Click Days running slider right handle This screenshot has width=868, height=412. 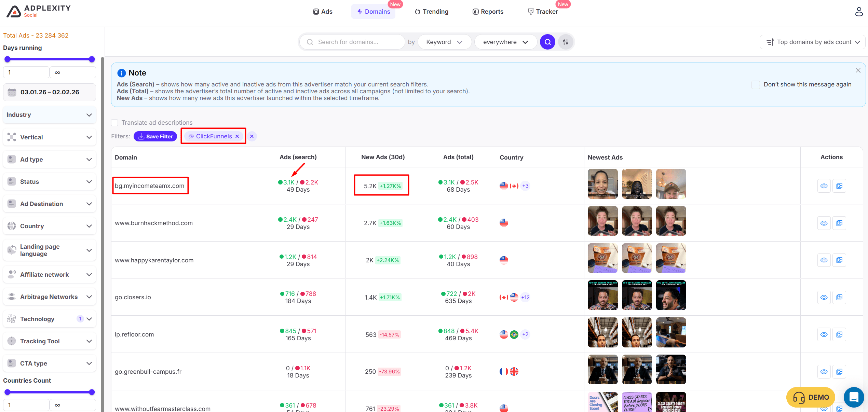(92, 59)
